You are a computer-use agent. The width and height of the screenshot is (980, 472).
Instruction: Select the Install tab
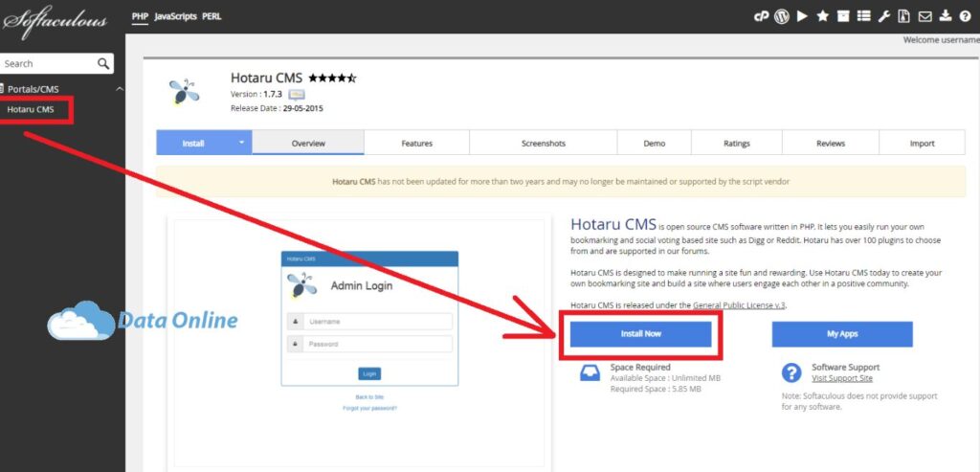[x=193, y=144]
